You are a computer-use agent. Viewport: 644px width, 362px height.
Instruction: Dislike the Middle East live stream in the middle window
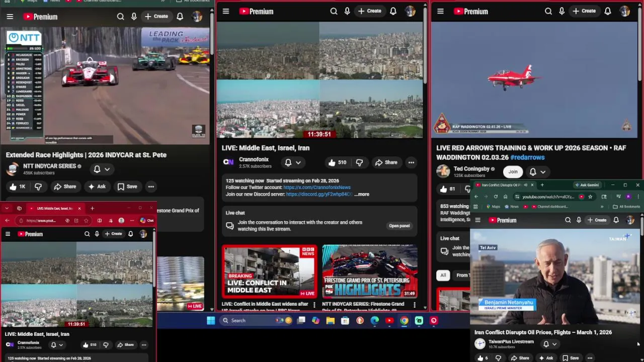point(359,162)
